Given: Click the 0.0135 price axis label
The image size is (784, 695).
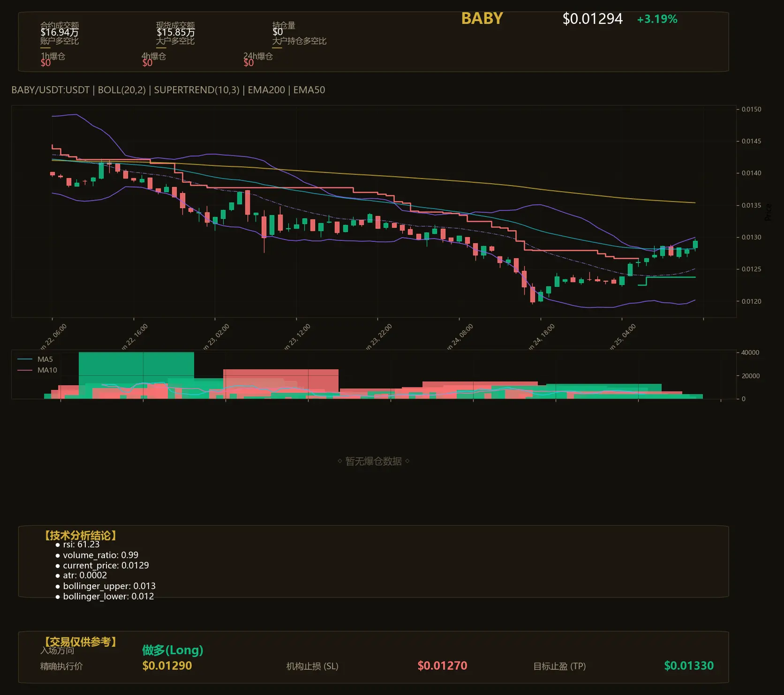Looking at the screenshot, I should [x=751, y=205].
